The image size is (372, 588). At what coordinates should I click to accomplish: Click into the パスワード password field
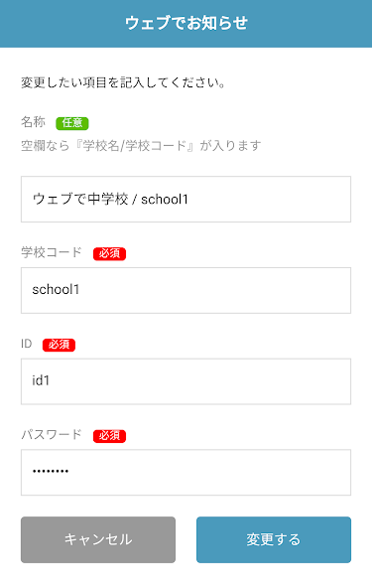pos(186,473)
